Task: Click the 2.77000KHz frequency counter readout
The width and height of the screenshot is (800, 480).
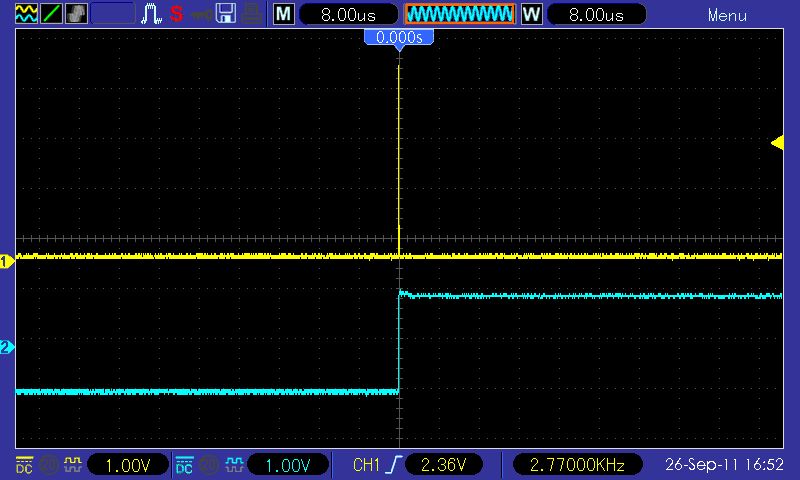Action: click(579, 465)
